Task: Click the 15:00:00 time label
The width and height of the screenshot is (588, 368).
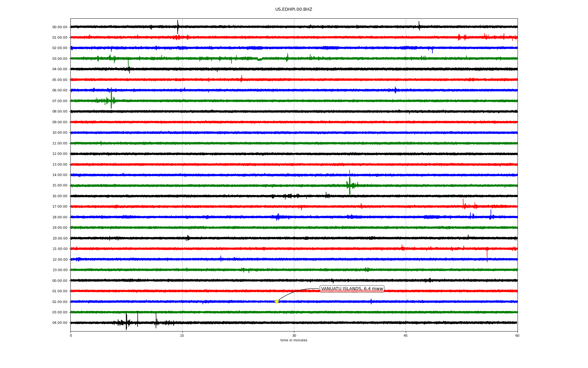Action: point(60,186)
